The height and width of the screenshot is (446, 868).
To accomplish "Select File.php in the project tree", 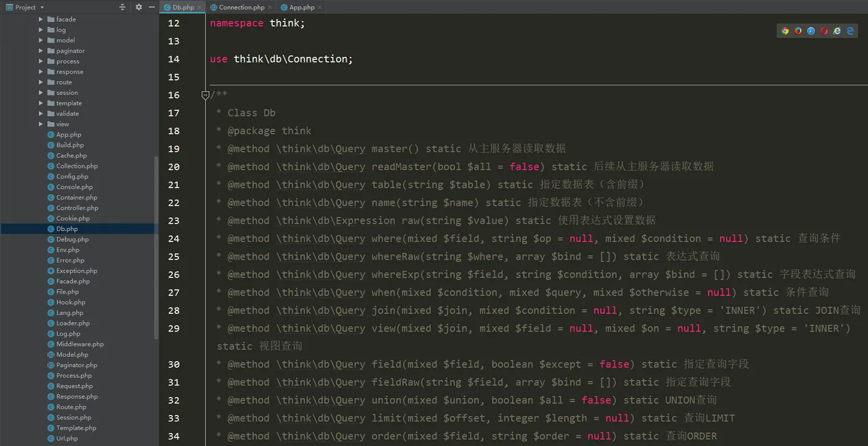I will pos(63,292).
